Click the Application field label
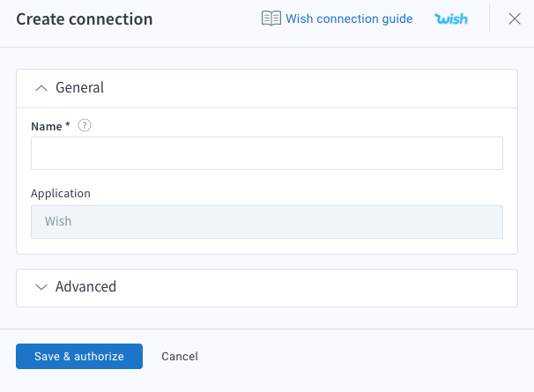This screenshot has height=392, width=534. [61, 194]
